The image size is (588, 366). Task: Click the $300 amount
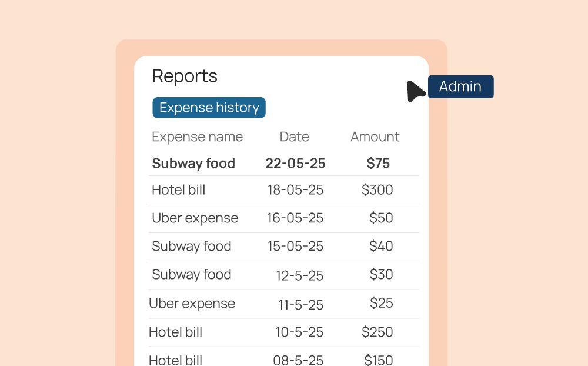coord(377,190)
